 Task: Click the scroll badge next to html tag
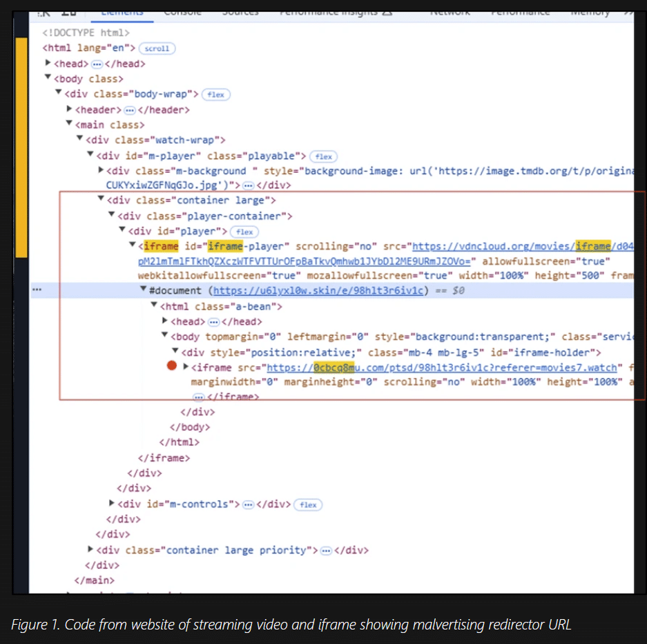157,48
